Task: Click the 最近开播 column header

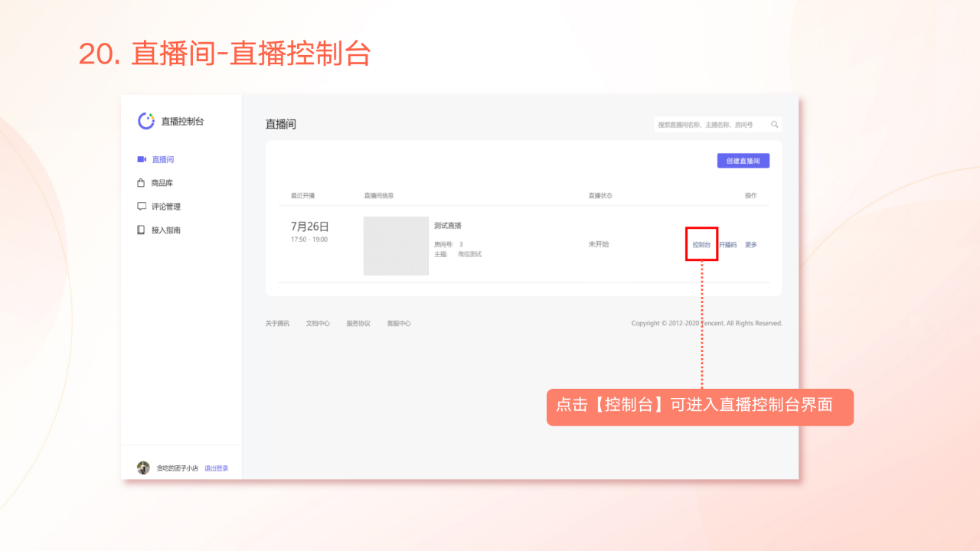Action: pos(303,196)
